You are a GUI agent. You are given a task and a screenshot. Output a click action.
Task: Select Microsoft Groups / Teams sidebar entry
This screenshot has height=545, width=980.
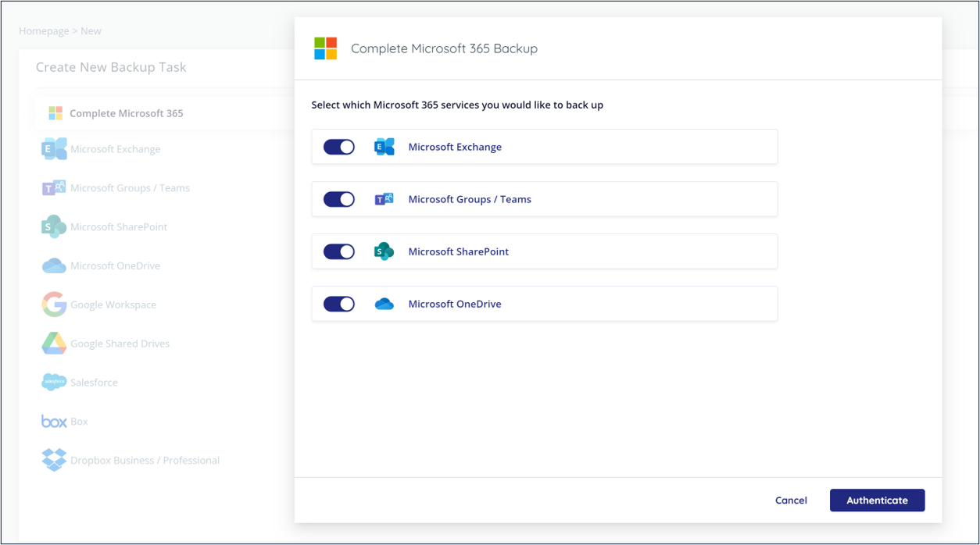click(131, 188)
